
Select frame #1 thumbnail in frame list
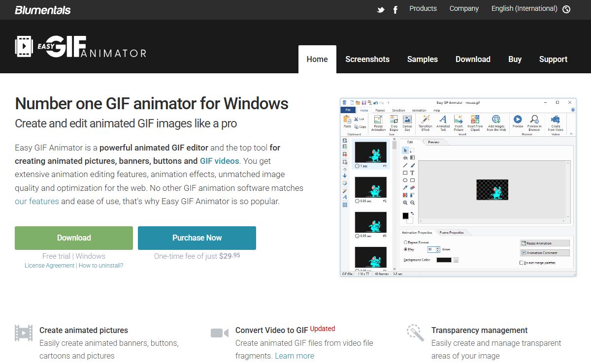click(371, 152)
